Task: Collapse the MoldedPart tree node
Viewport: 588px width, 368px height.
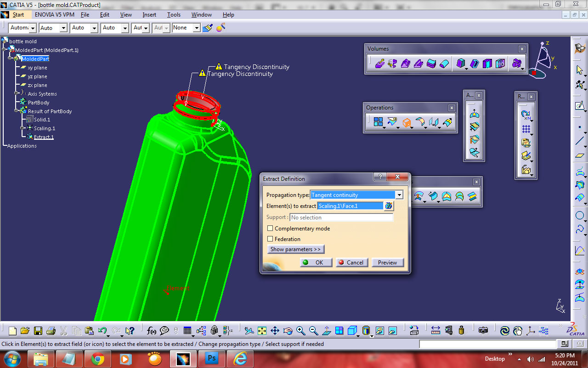Action: [10, 59]
